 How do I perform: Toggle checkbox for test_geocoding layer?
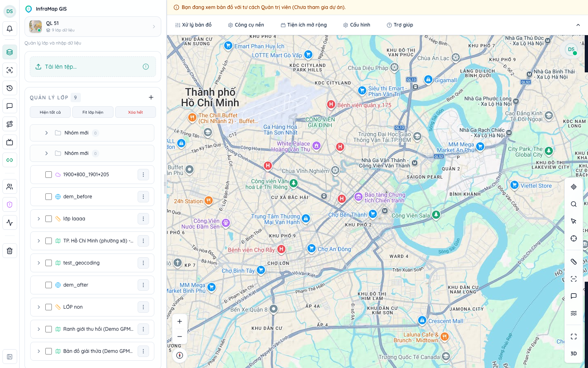49,263
